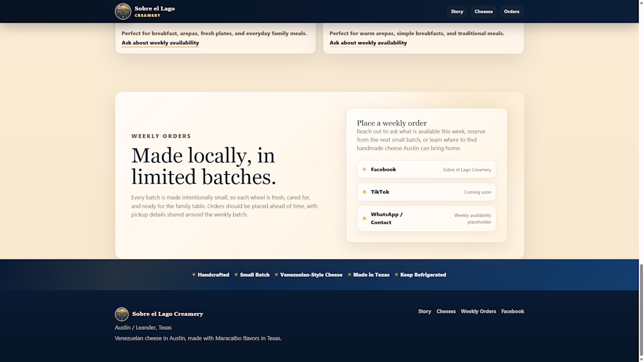Image resolution: width=644 pixels, height=362 pixels.
Task: Click the left card's Ask about weekly availability link
Action: [x=160, y=43]
